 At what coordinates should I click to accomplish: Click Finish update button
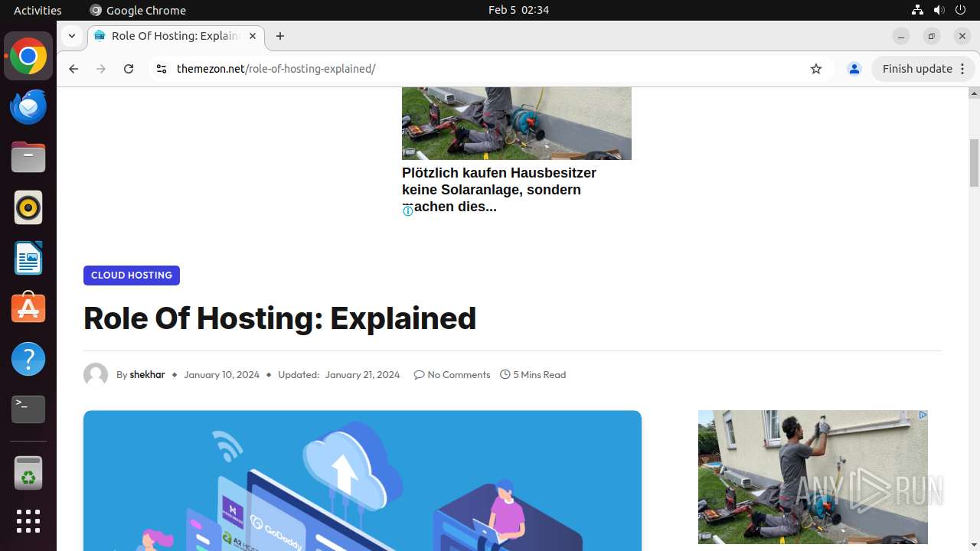click(917, 69)
